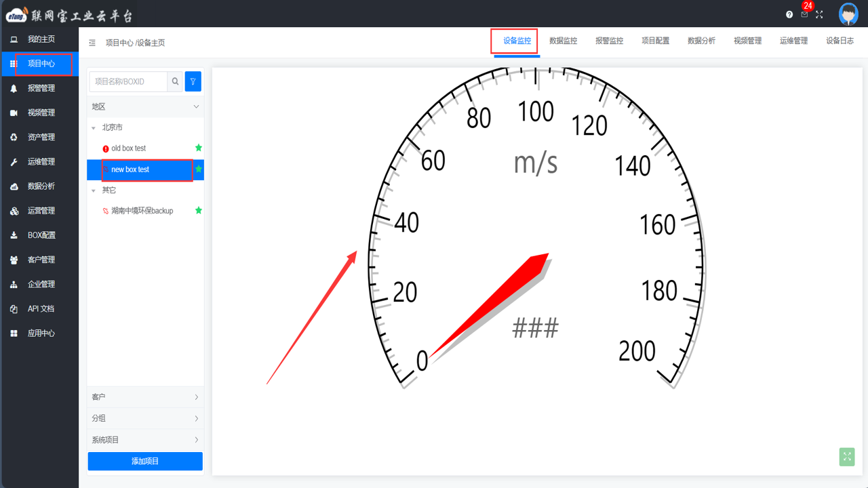Switch to the 数据监控 tab

click(x=563, y=41)
